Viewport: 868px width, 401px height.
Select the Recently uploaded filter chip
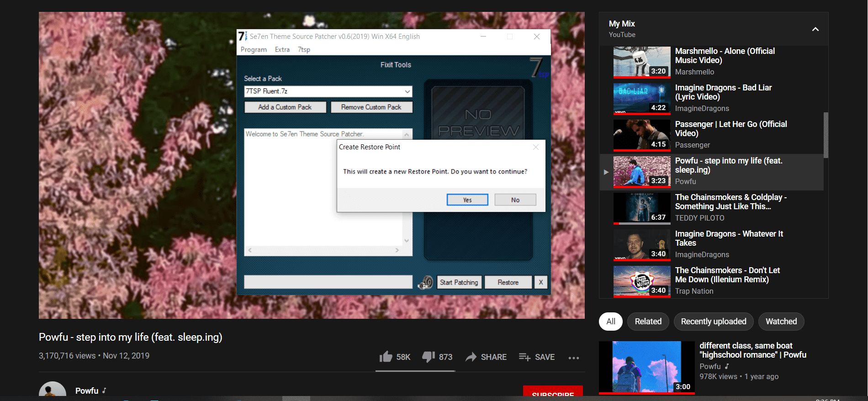[x=714, y=322]
